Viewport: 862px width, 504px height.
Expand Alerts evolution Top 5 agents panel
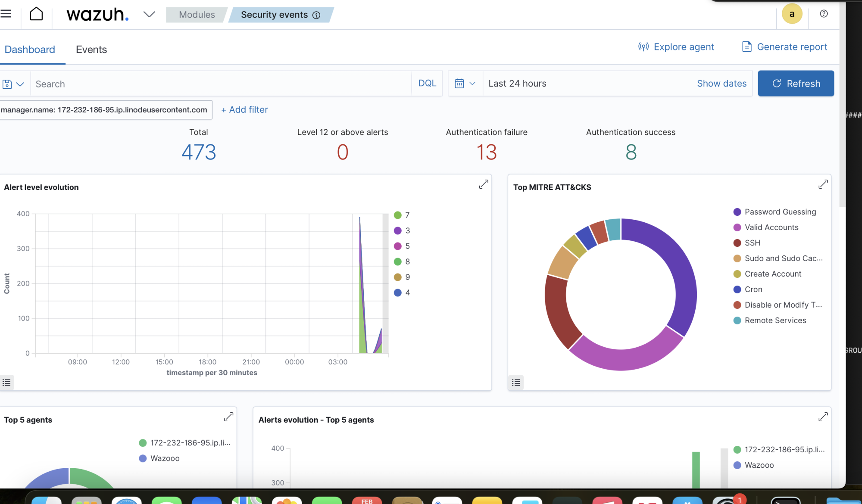point(823,417)
